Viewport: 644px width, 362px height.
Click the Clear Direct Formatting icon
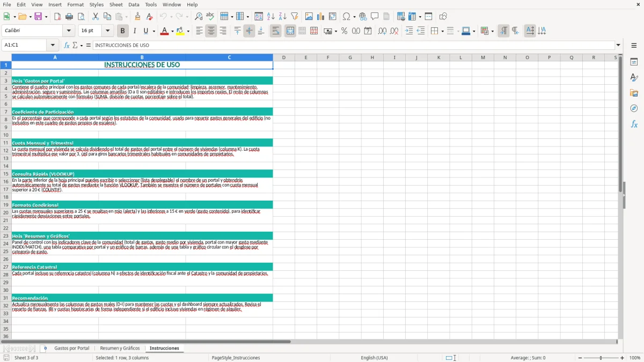point(149,17)
